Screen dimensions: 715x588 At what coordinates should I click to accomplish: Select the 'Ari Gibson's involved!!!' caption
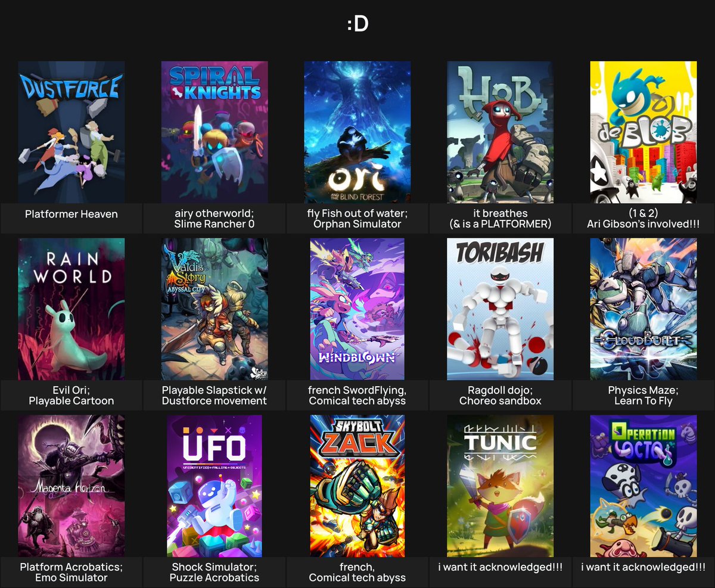coord(643,224)
